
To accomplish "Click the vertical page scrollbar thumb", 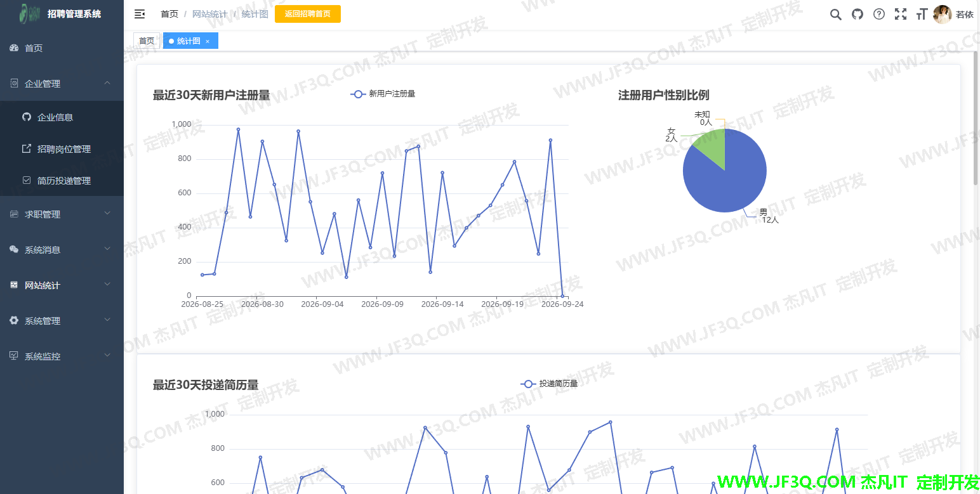I will coord(976,117).
